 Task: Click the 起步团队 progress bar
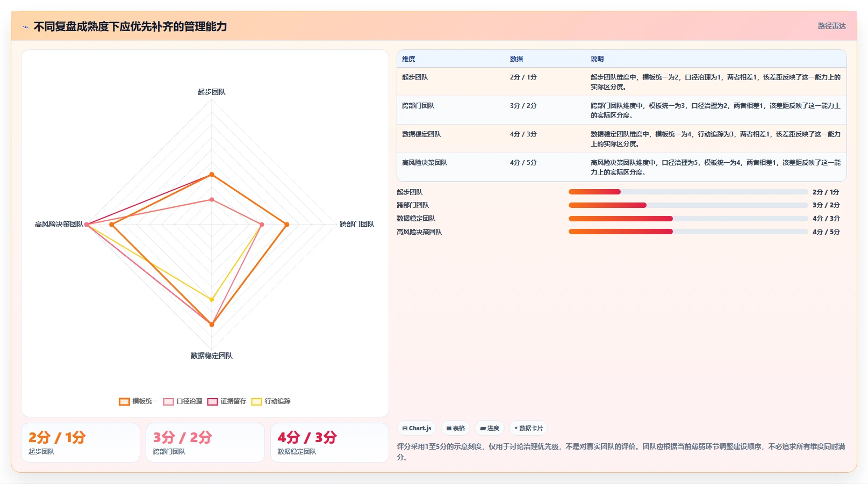point(688,192)
